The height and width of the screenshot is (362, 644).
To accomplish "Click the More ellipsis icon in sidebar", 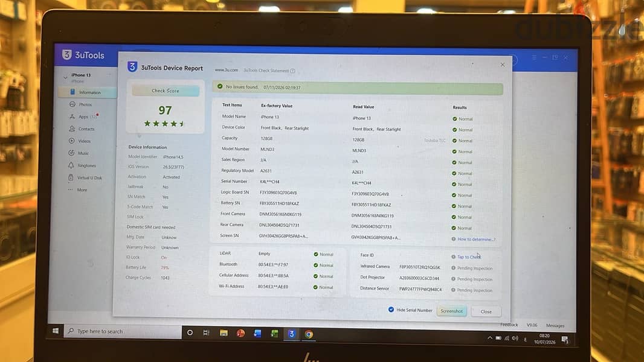I will tap(71, 190).
